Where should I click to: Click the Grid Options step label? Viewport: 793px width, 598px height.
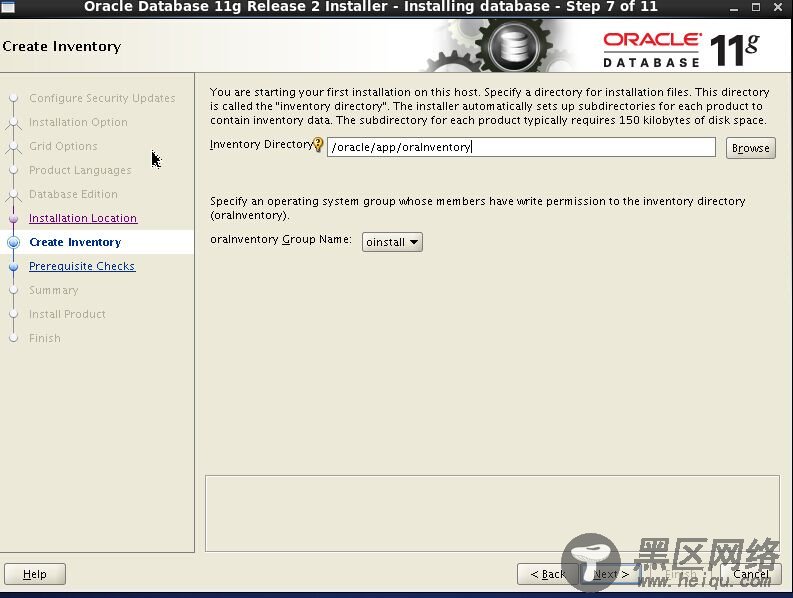[x=63, y=146]
